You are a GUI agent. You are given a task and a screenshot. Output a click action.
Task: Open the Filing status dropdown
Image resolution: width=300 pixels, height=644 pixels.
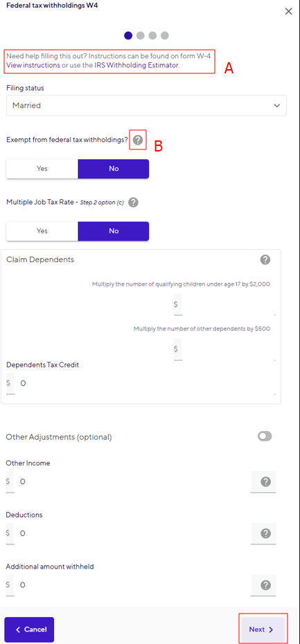[x=146, y=106]
